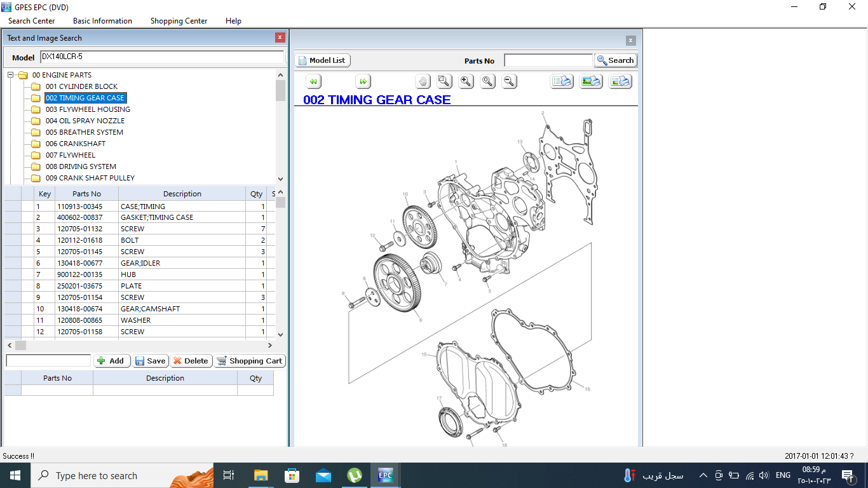
Task: Select 007 FLYWHEEL folder
Action: tap(71, 155)
